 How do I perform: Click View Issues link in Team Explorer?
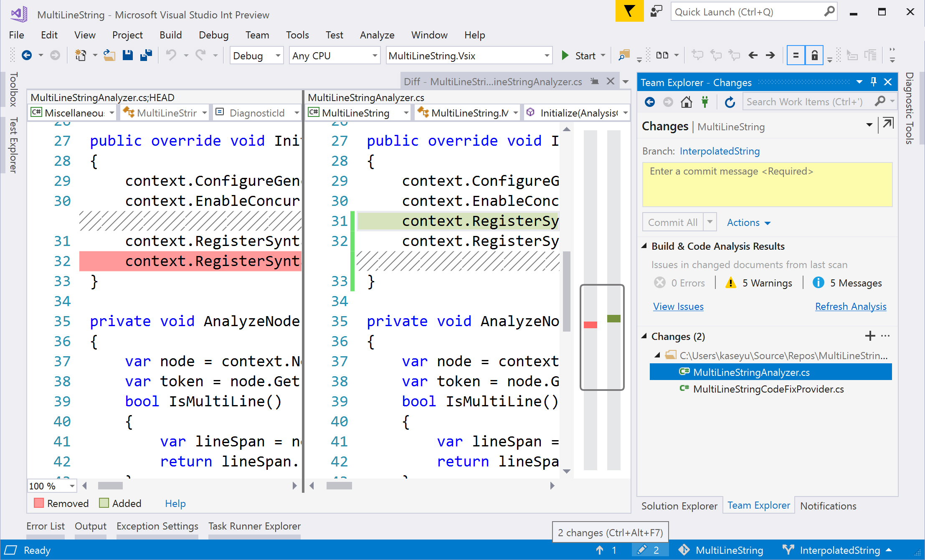point(677,307)
